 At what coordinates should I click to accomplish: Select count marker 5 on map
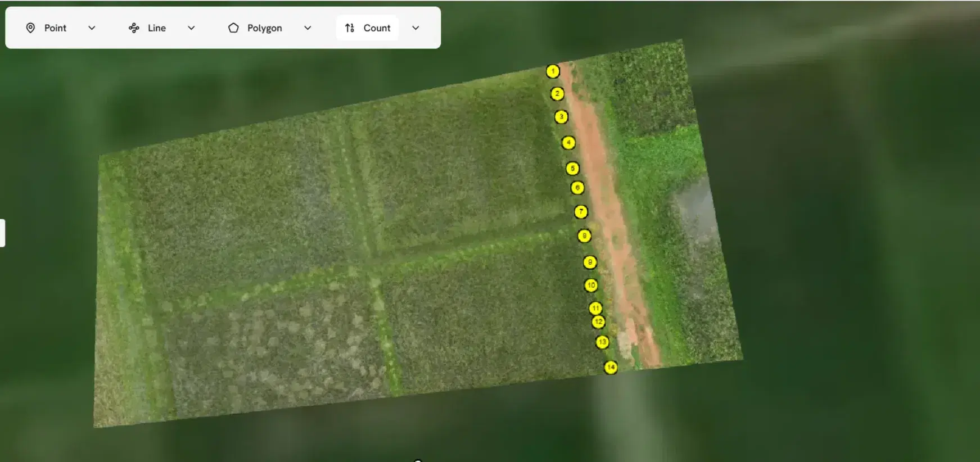pos(572,168)
